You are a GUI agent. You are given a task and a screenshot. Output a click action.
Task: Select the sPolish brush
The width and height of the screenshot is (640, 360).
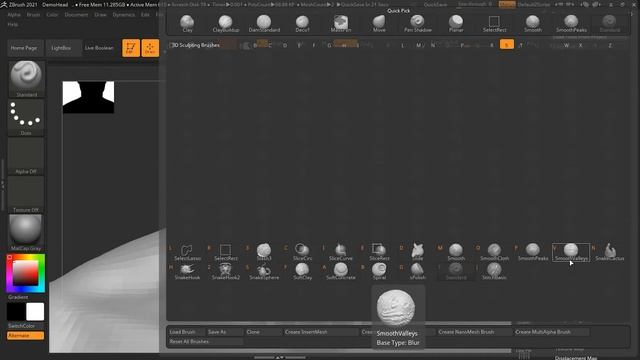pos(418,271)
